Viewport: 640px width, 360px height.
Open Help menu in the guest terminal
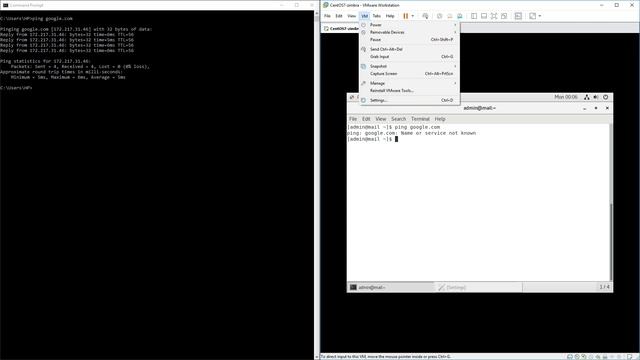[x=440, y=119]
